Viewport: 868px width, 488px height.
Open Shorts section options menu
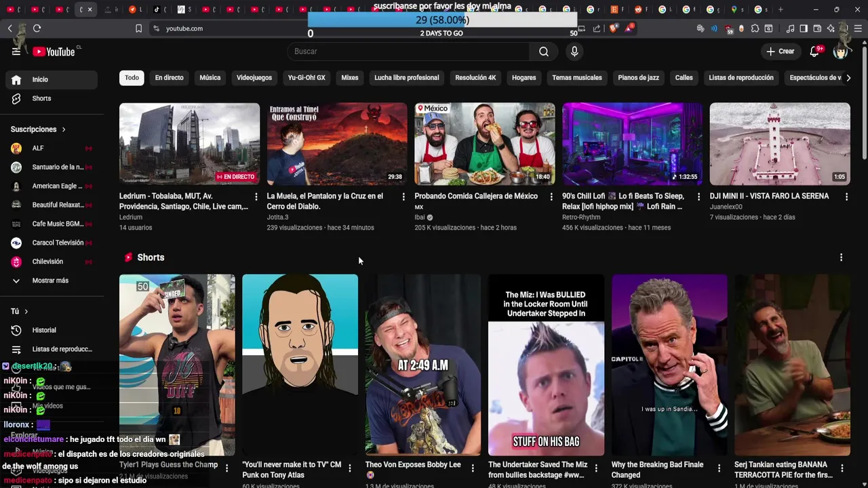tap(841, 258)
